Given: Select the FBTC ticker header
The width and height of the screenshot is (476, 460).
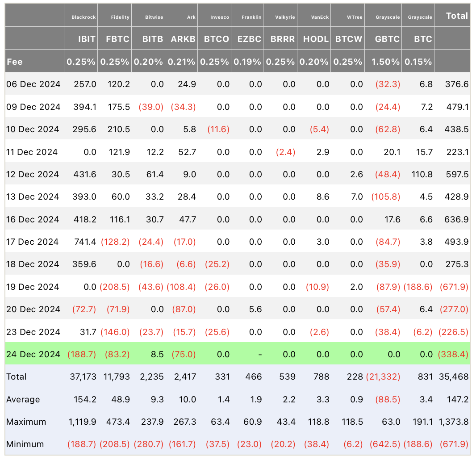Looking at the screenshot, I should pyautogui.click(x=117, y=39).
